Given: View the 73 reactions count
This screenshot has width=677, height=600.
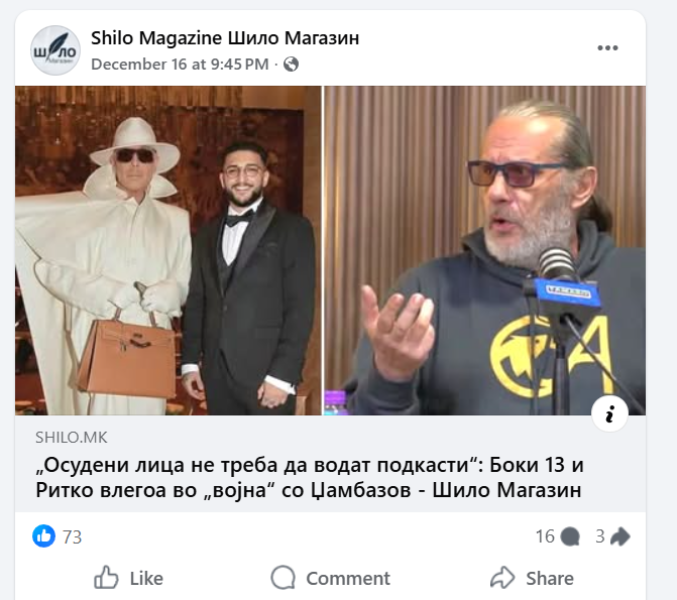Looking at the screenshot, I should (x=72, y=537).
